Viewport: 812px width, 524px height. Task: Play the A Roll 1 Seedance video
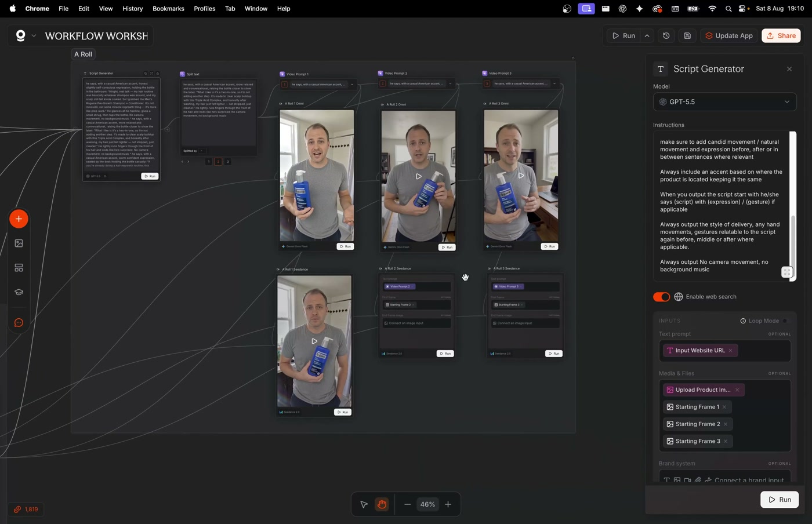pyautogui.click(x=314, y=341)
